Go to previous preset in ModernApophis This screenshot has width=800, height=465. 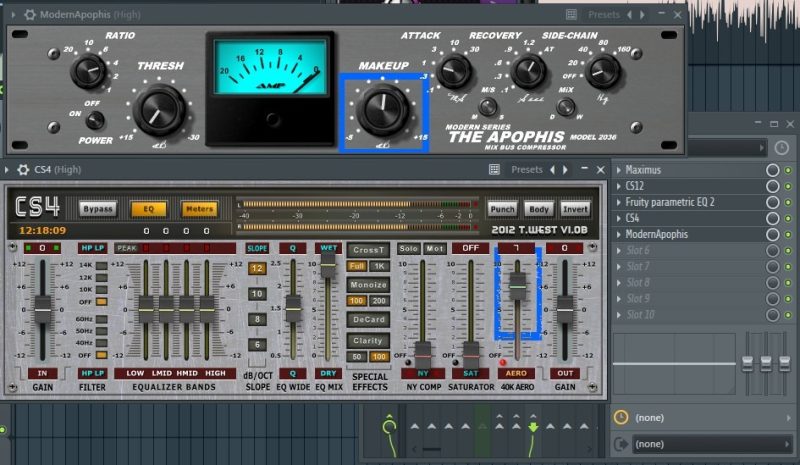tap(630, 15)
